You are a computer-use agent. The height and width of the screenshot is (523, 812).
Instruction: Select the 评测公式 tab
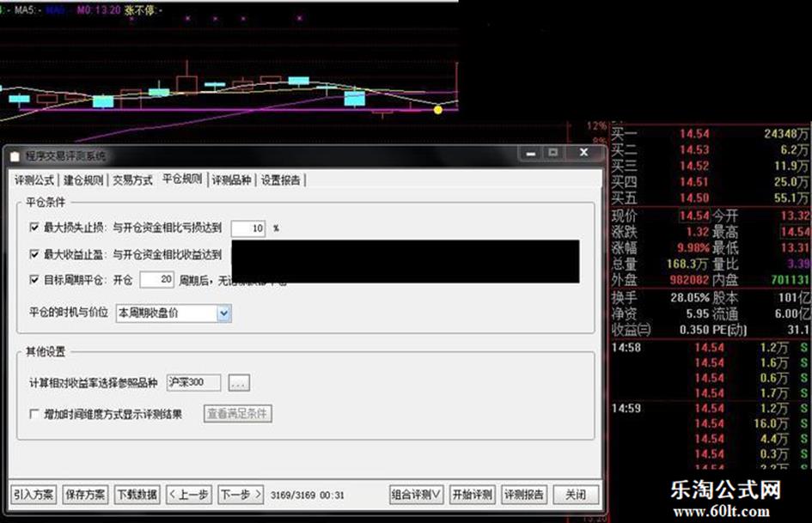click(x=34, y=179)
